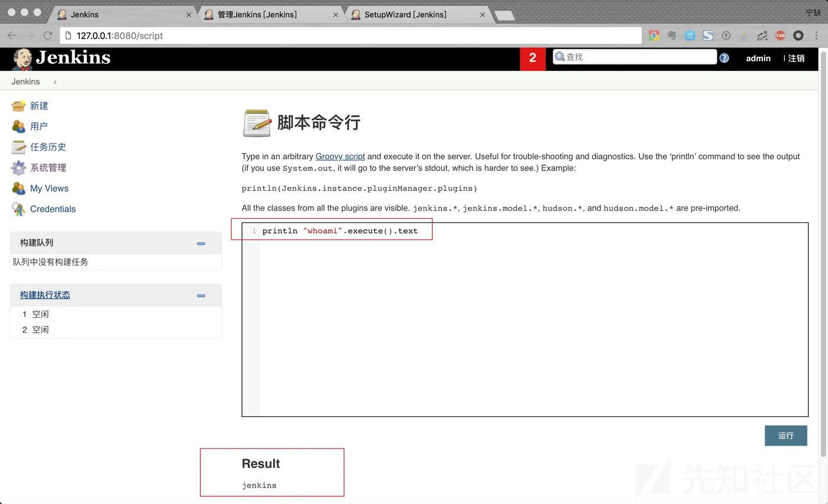This screenshot has width=828, height=504.
Task: Click the 系统管理 gear icon
Action: (18, 168)
